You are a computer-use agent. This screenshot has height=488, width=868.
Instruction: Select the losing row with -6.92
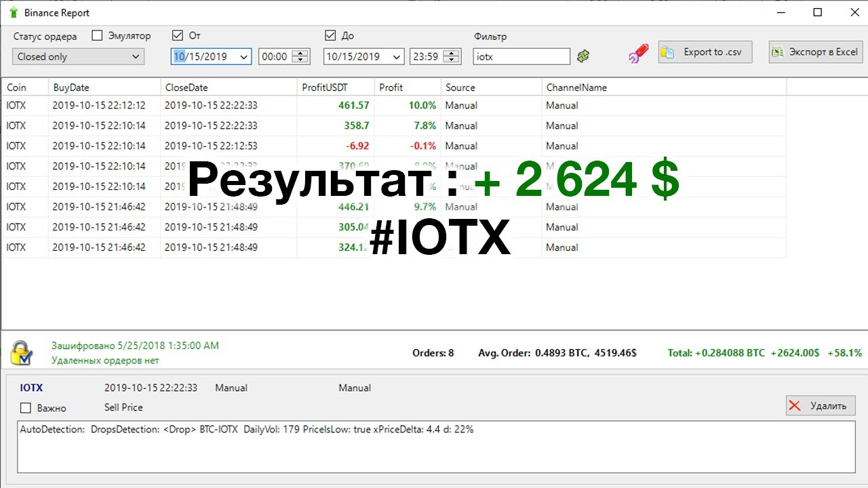click(393, 146)
